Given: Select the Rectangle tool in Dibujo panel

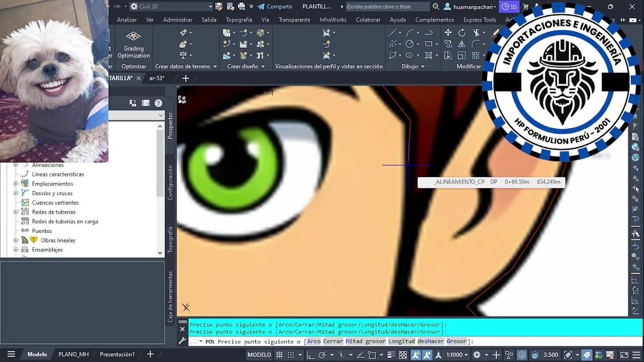Looking at the screenshot, I should 429,44.
